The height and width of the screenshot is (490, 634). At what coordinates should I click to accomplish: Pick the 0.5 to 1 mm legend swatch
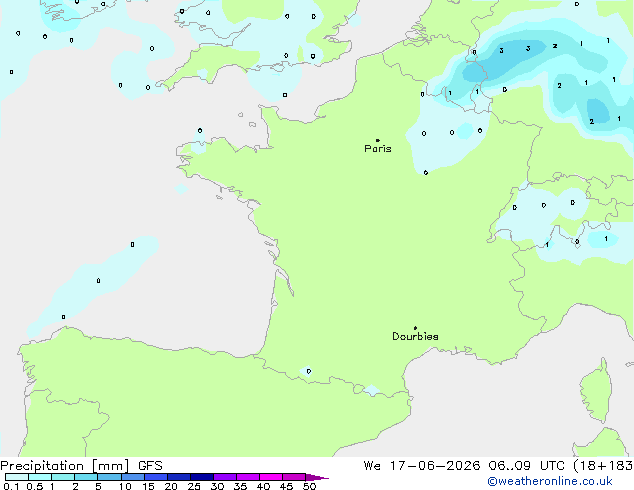click(x=40, y=477)
